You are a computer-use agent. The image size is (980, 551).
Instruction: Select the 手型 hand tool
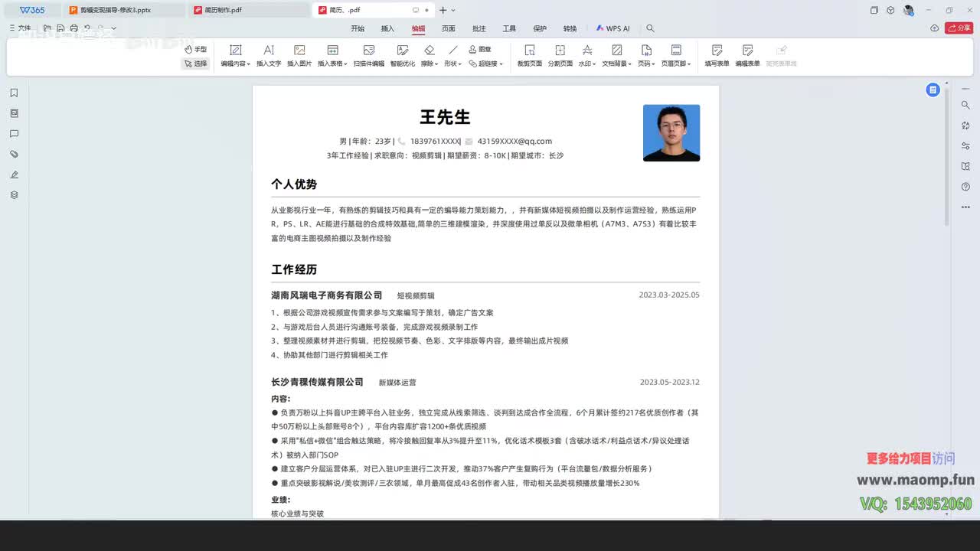point(196,49)
